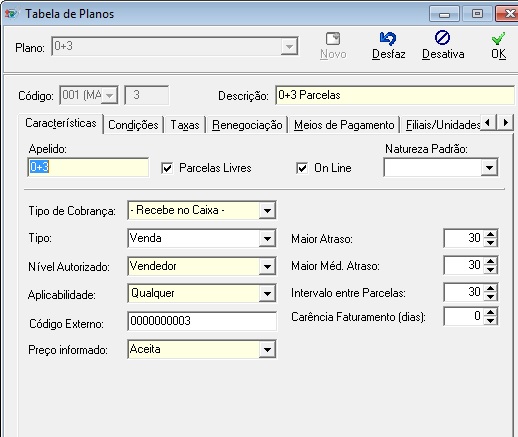Toggle the On Line checkbox
This screenshot has height=437, width=518.
pos(302,168)
